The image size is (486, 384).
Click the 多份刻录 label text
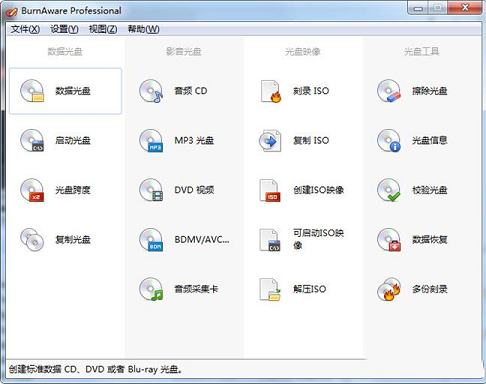click(430, 289)
